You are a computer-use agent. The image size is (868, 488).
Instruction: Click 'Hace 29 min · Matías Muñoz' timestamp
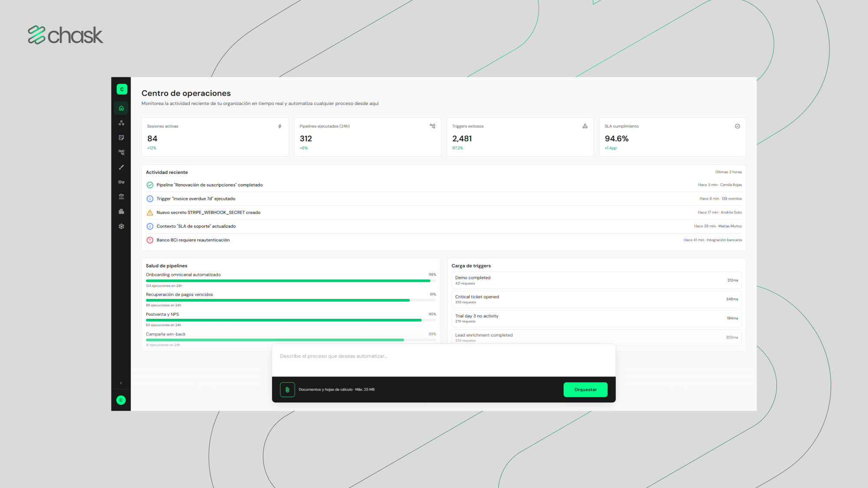tap(718, 226)
